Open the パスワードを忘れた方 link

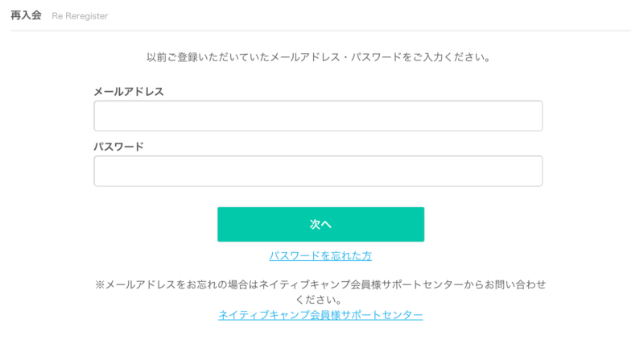(320, 255)
